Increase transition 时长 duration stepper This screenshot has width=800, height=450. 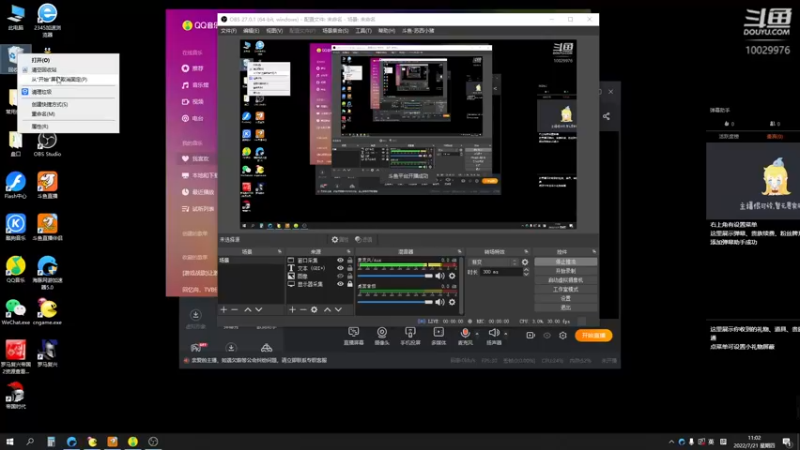526,270
